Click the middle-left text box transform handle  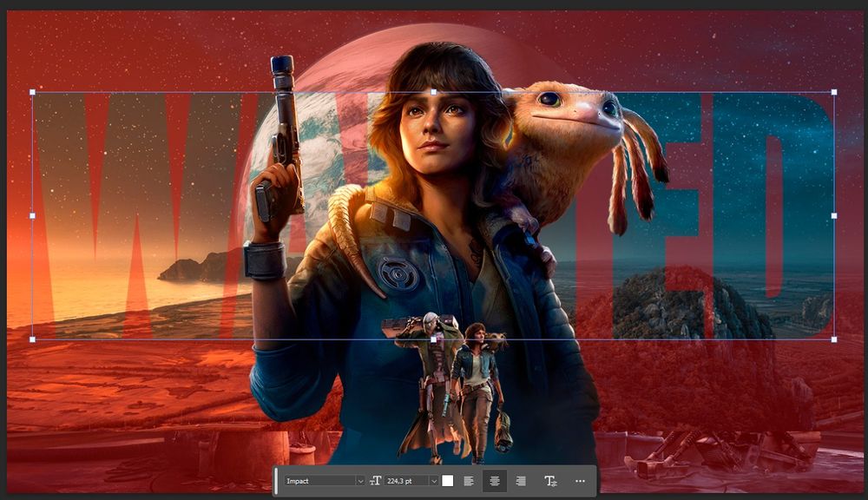click(x=32, y=216)
